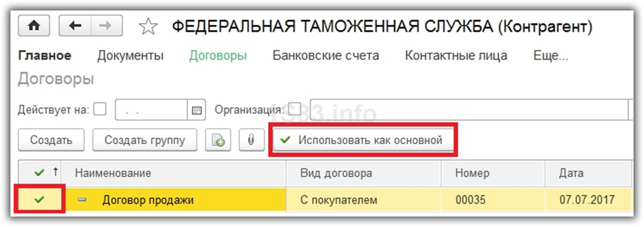Image resolution: width=644 pixels, height=227 pixels.
Task: Click the Организация input field
Action: click(x=469, y=111)
